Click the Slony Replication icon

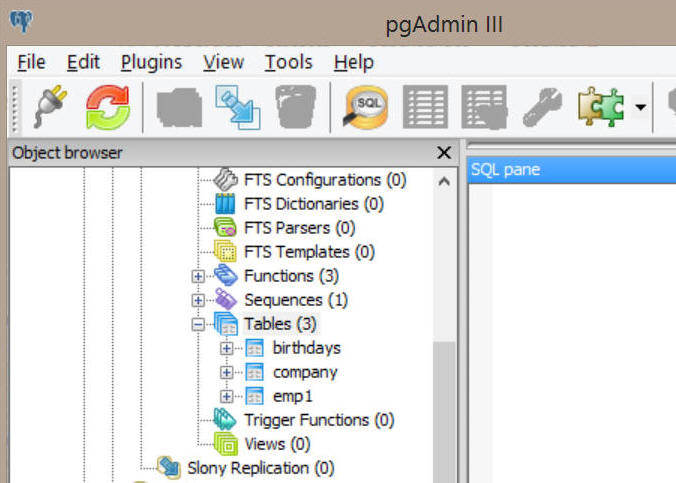coord(169,468)
